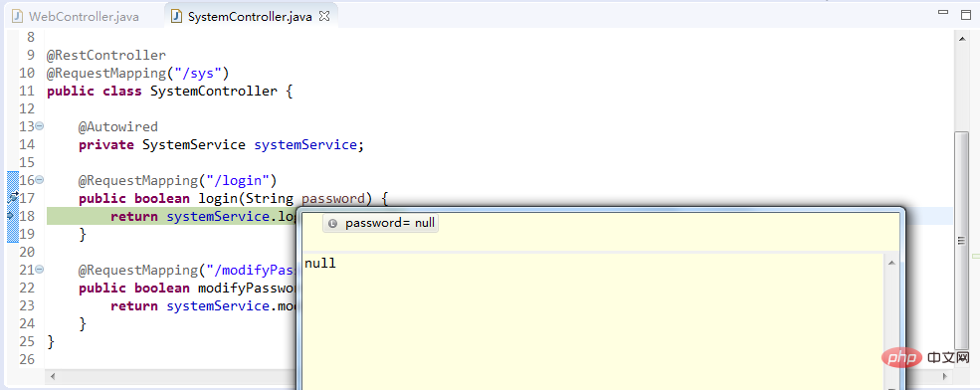Click the class closing brace on line 25
980x390 pixels.
(x=51, y=342)
